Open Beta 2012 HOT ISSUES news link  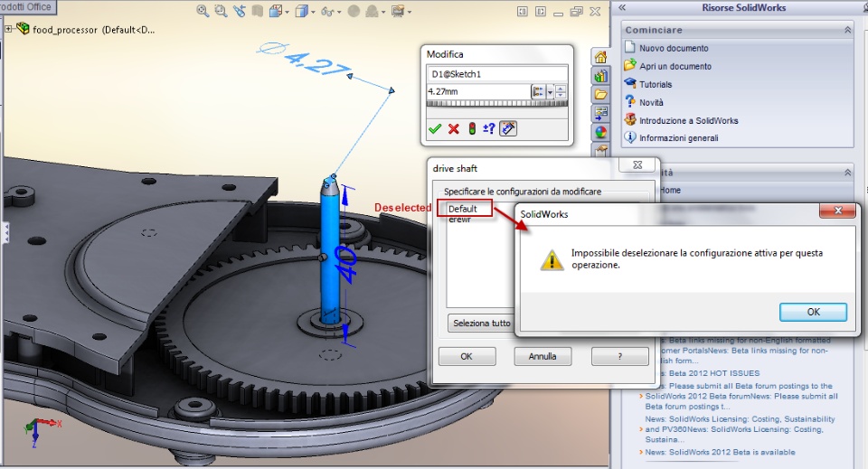pos(712,373)
